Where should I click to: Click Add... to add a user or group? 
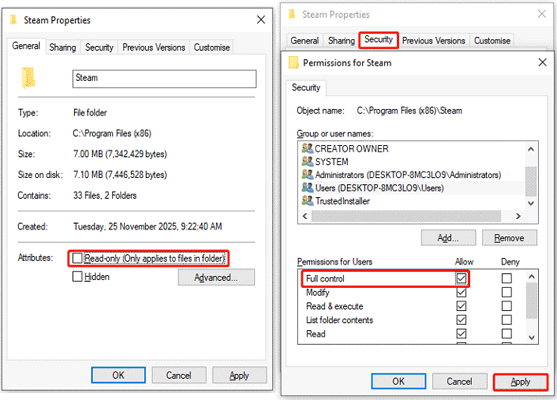tap(448, 238)
